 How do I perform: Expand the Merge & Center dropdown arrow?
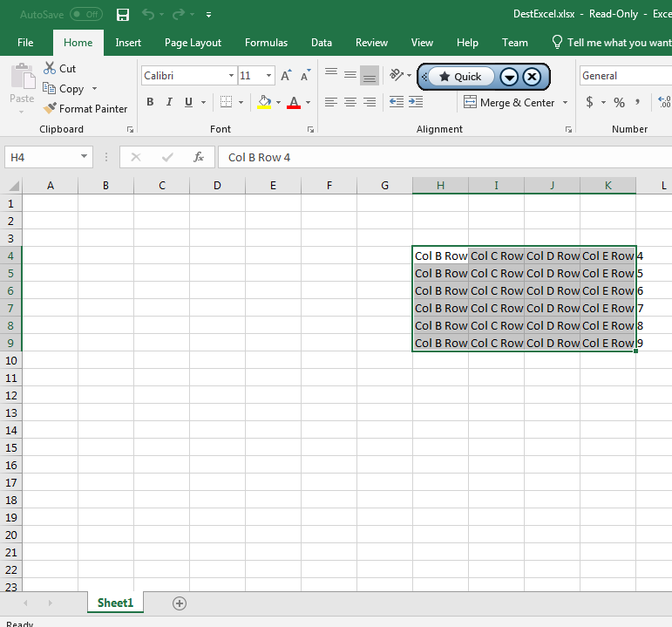[565, 103]
